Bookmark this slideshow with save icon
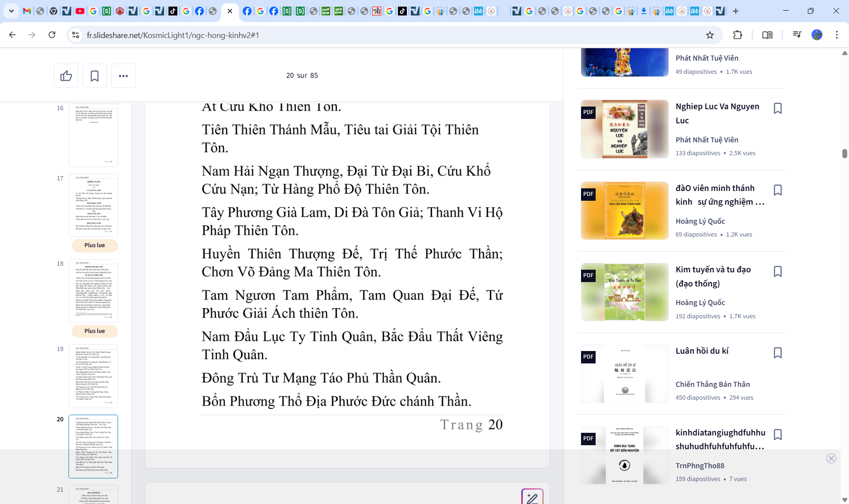Screen dimensions: 849x504 point(95,76)
